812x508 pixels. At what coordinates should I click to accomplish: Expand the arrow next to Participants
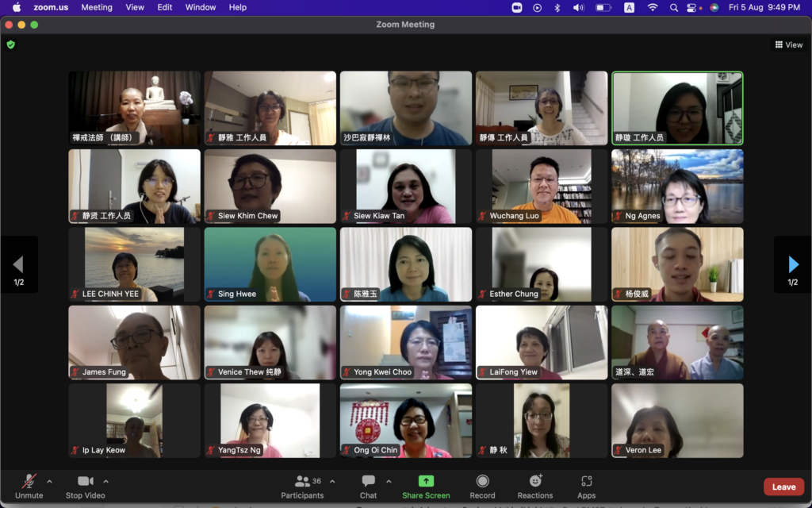pyautogui.click(x=332, y=481)
